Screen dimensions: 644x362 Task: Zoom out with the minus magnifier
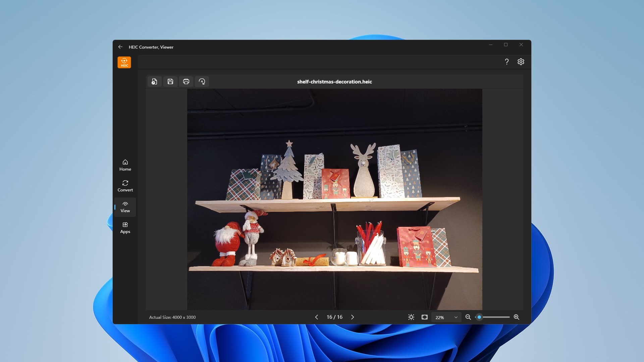(468, 317)
